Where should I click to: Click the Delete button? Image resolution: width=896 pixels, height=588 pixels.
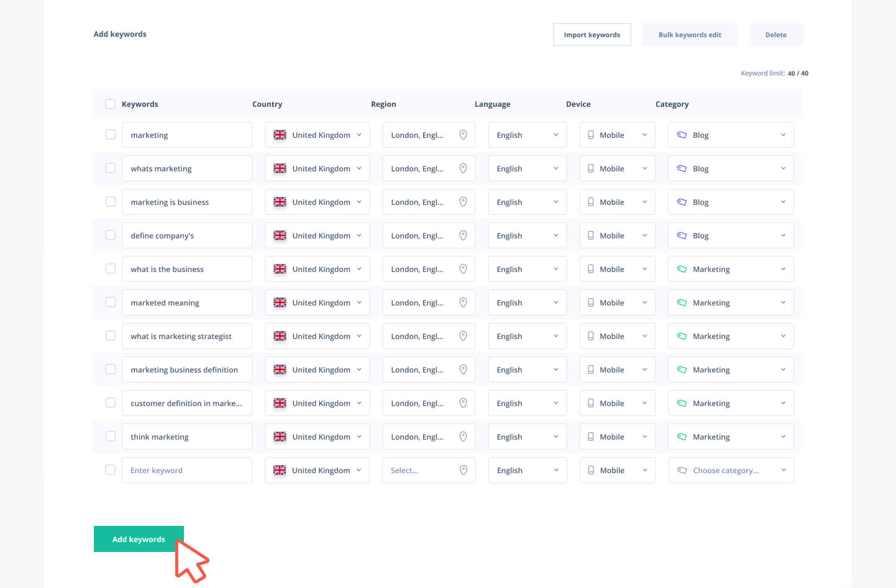[x=775, y=35]
